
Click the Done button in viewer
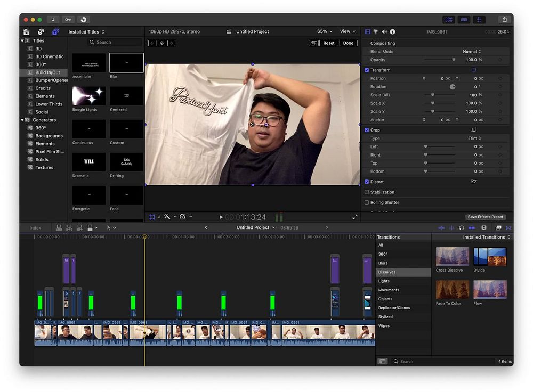[348, 43]
